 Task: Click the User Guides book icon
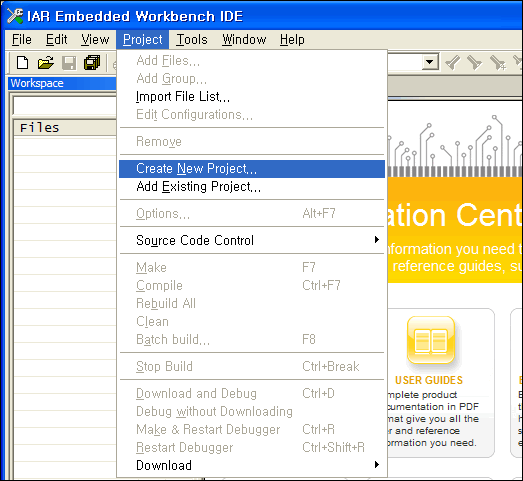(x=431, y=340)
